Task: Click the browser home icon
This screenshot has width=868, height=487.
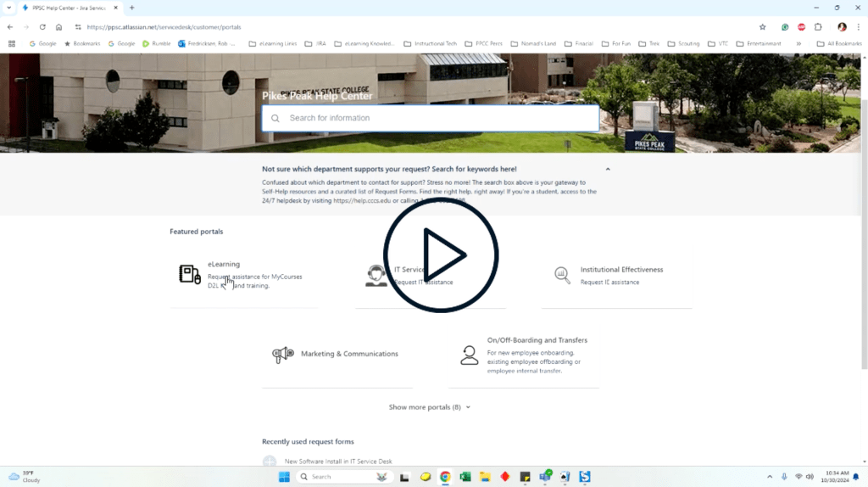Action: tap(58, 26)
